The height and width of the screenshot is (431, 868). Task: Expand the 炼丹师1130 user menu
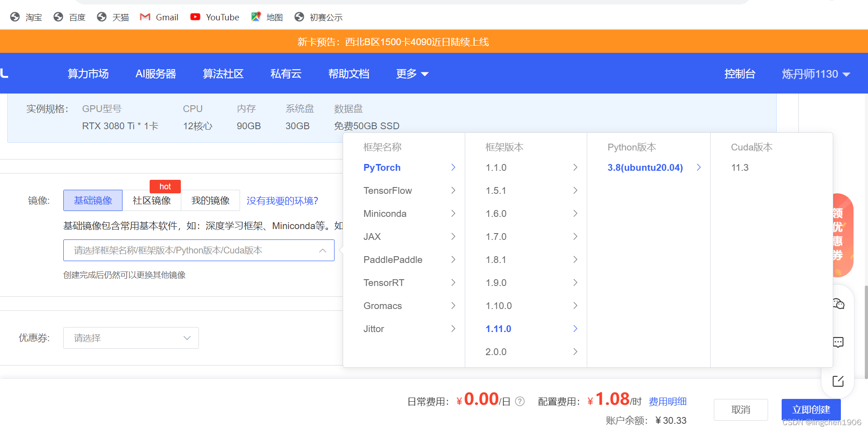[x=816, y=74]
